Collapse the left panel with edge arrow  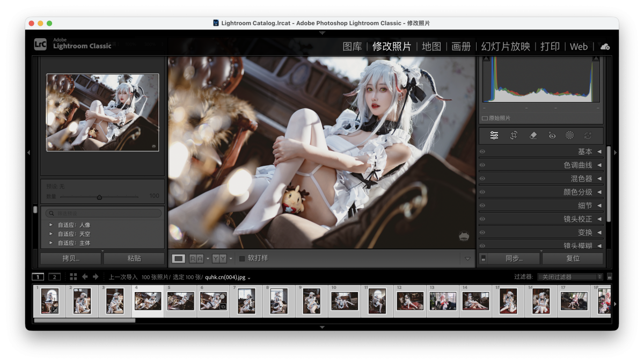(28, 152)
